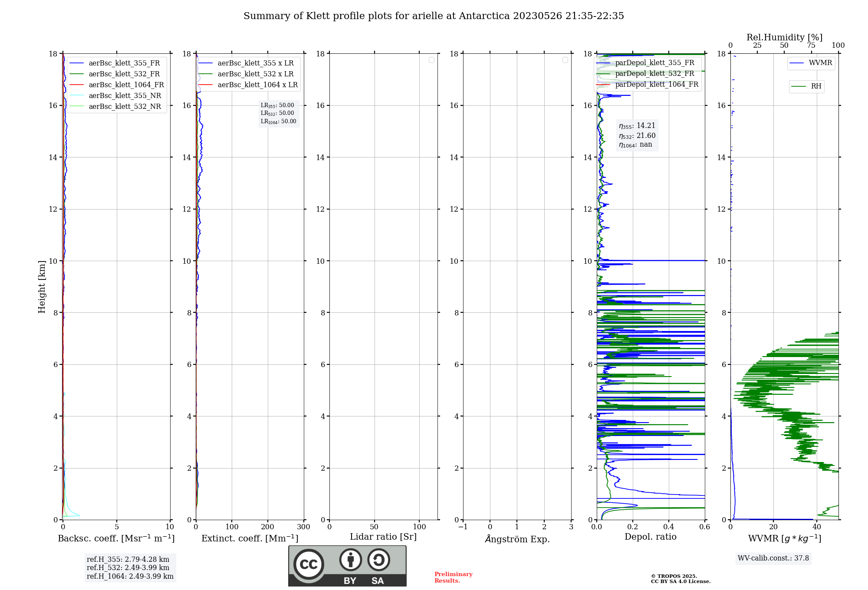Click the Creative Commons CC logo icon
868x590 pixels.
tap(309, 564)
